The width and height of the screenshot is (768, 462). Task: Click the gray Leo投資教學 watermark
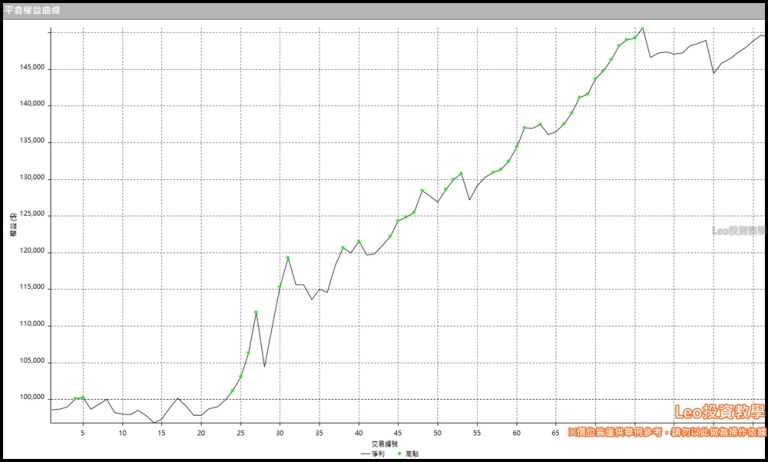tap(738, 230)
